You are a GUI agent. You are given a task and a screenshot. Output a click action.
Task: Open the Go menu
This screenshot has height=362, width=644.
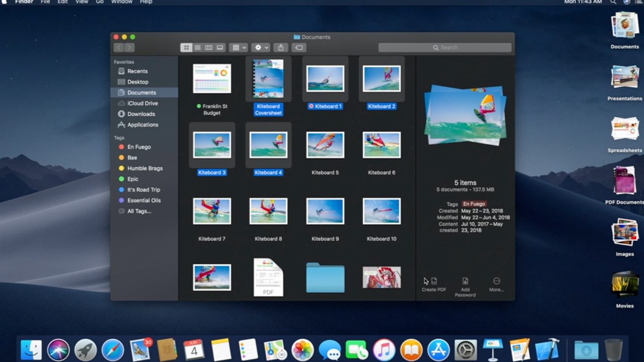click(100, 2)
